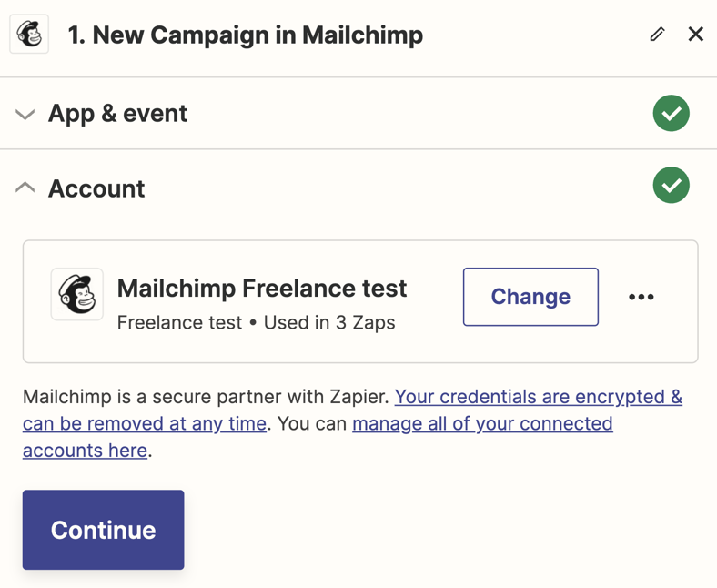Click the Mailchimp is a secure partner text
717x588 pixels.
[x=206, y=397]
